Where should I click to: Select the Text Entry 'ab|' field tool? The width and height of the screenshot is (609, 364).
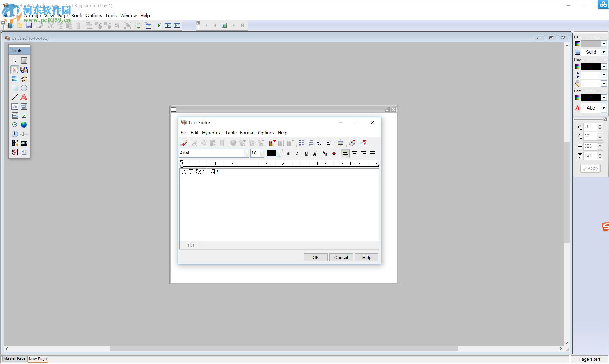coord(15,106)
